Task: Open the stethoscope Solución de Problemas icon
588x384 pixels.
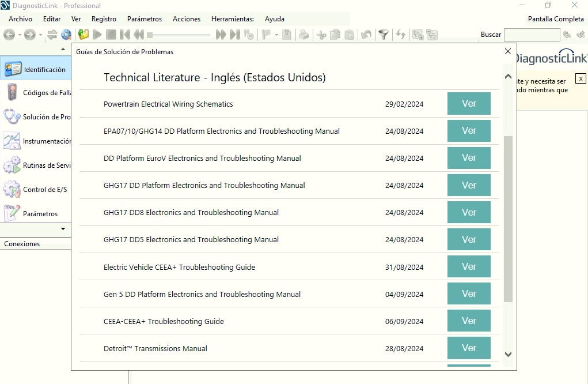Action: (12, 116)
